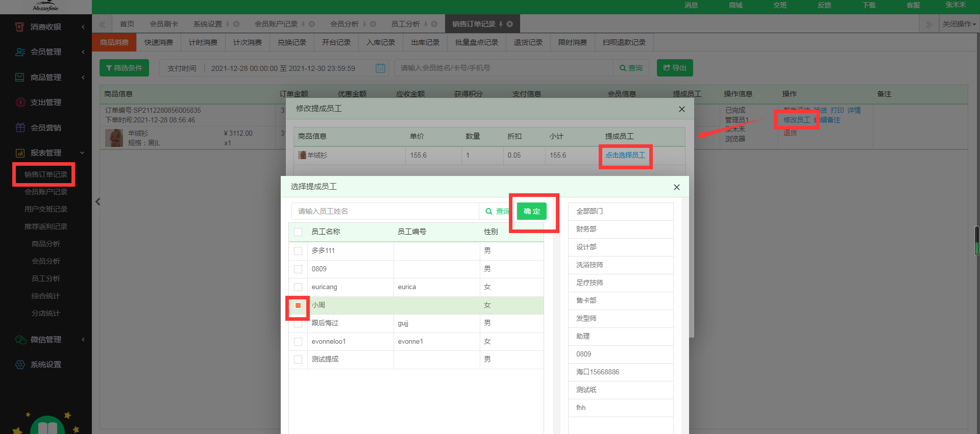Image resolution: width=980 pixels, height=434 pixels.
Task: Collapse sidebar using the left arrow handle
Action: 97,202
